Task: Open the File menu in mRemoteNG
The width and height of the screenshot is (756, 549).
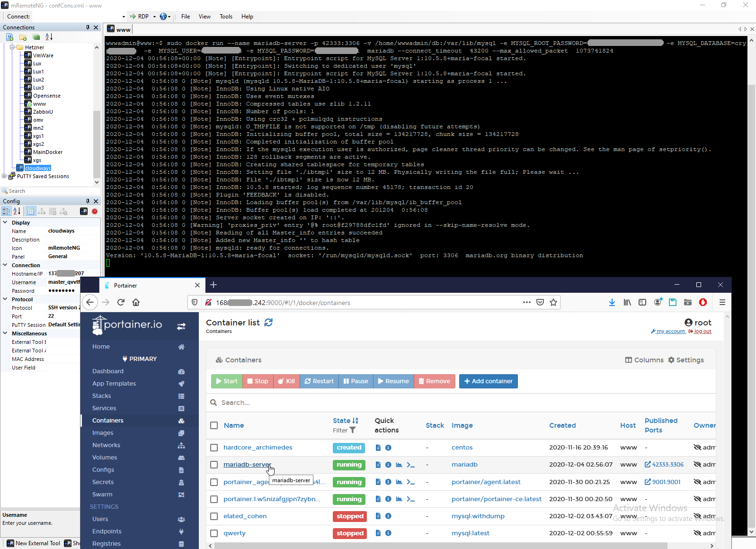Action: point(186,17)
